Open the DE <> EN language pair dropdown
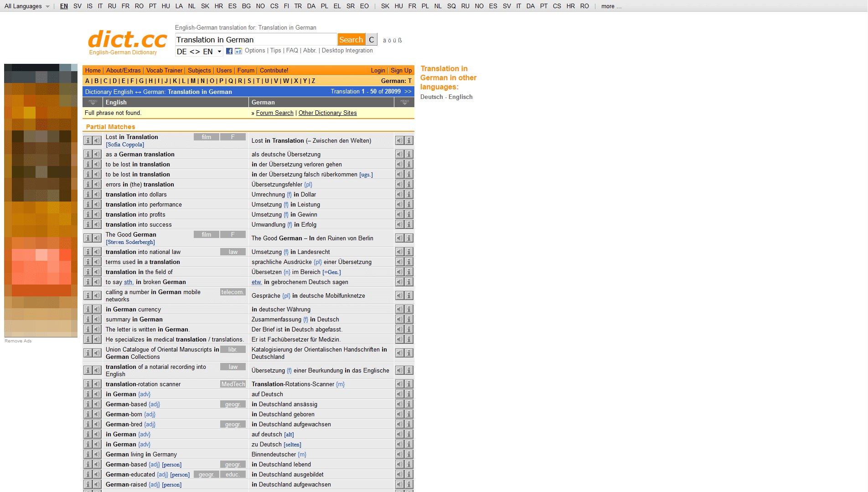 pyautogui.click(x=199, y=52)
